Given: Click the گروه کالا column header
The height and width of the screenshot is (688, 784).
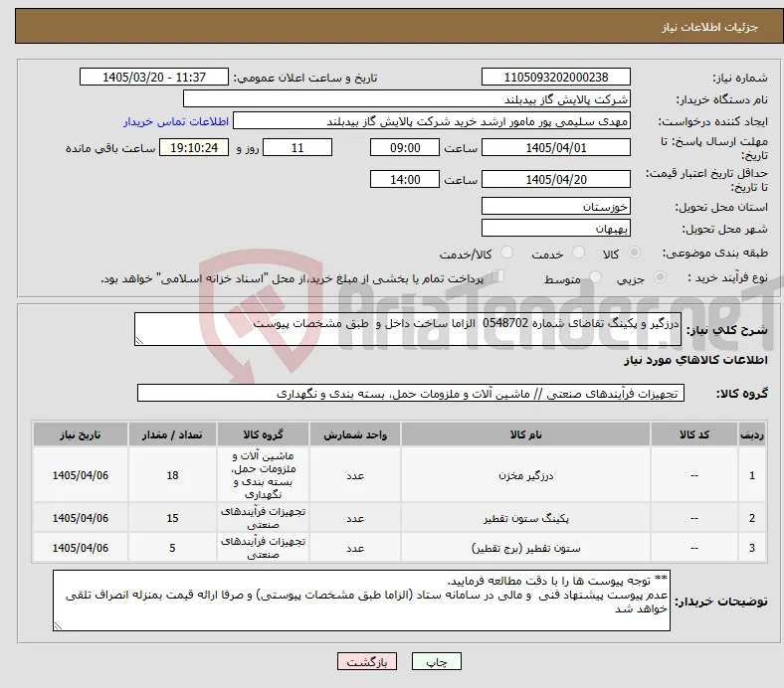Looking at the screenshot, I should pyautogui.click(x=263, y=434).
